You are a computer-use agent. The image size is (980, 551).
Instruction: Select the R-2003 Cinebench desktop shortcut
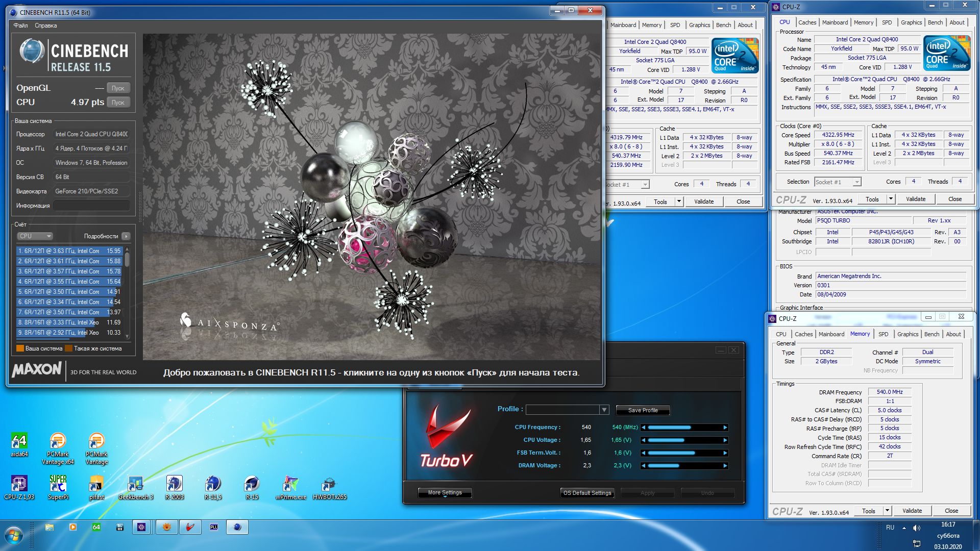pos(174,487)
